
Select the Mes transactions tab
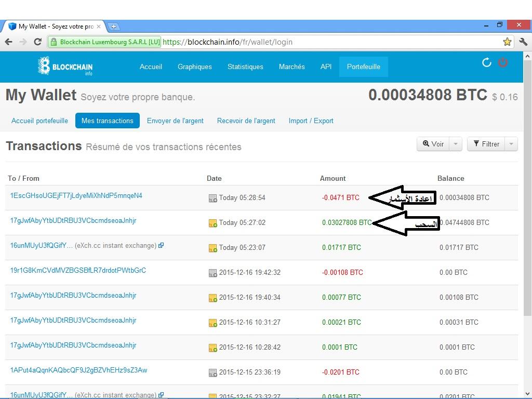point(107,121)
